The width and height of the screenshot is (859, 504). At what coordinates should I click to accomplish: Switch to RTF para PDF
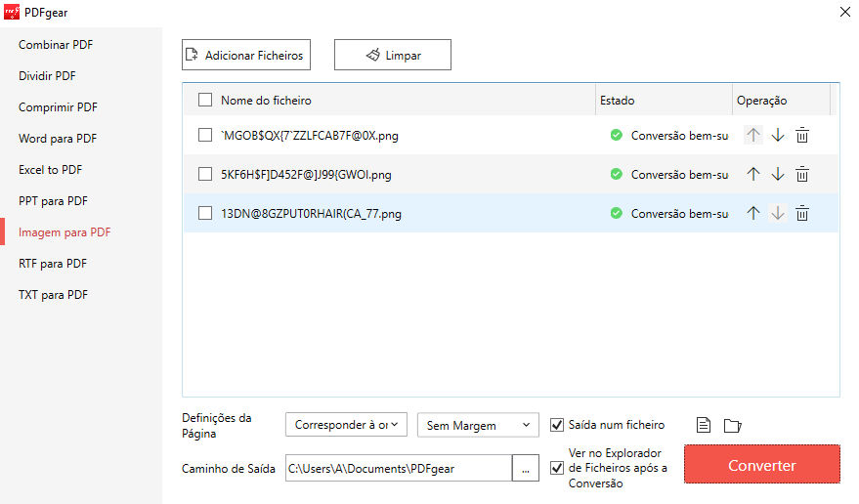pyautogui.click(x=53, y=264)
